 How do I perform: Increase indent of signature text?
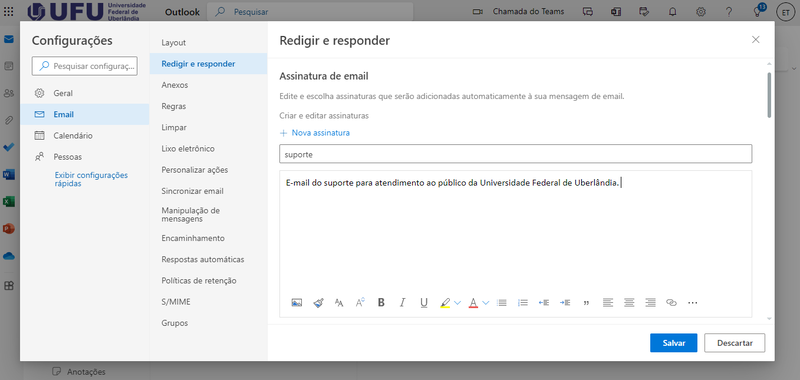565,302
